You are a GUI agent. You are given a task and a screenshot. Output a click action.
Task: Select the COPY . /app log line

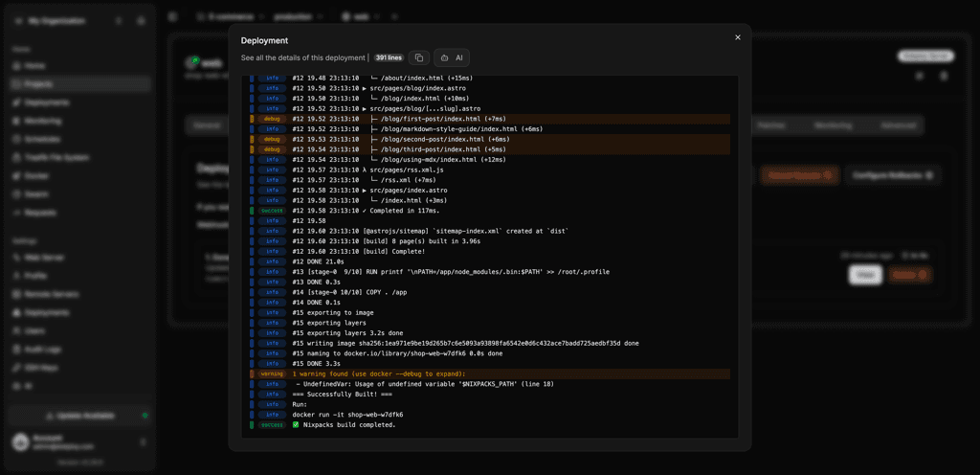tap(350, 292)
